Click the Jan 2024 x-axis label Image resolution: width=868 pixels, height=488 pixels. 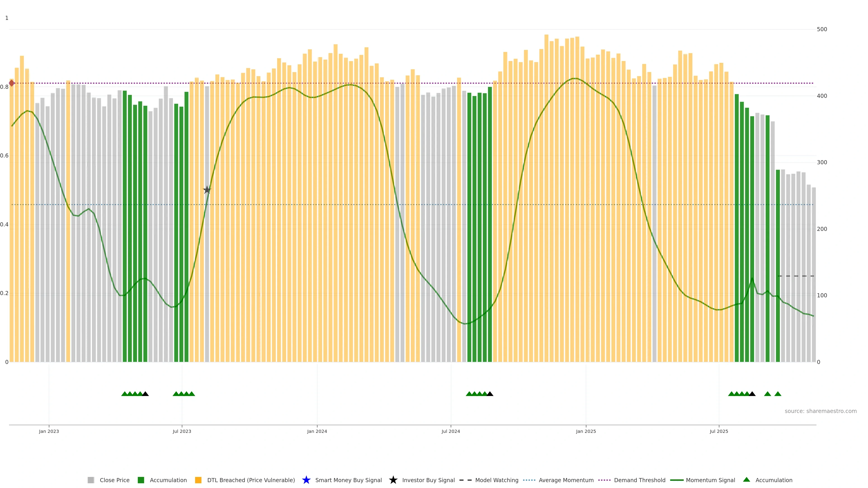(317, 431)
